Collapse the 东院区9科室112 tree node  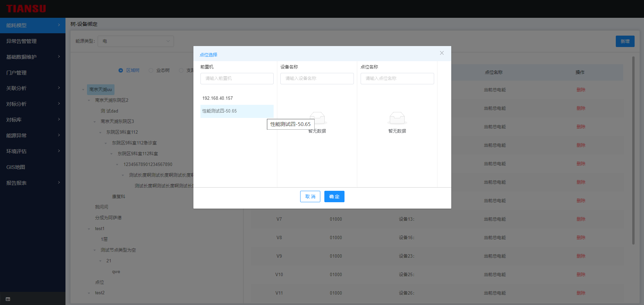[x=100, y=132]
